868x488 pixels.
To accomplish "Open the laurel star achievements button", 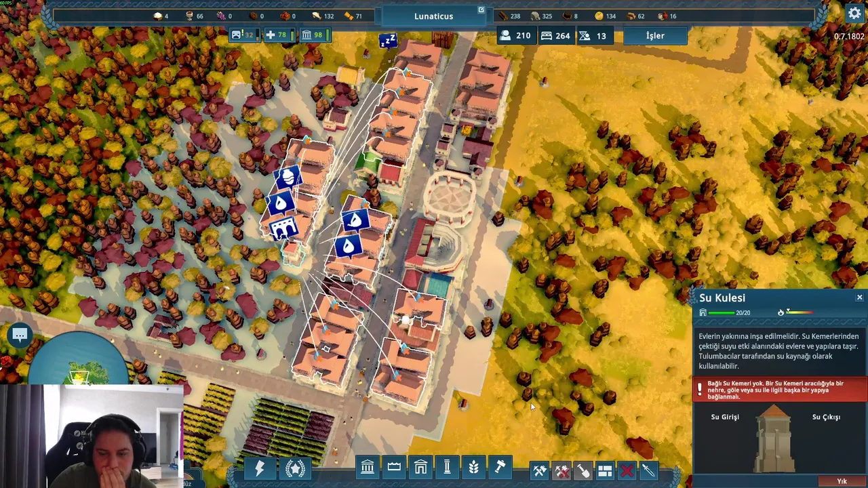I will 295,468.
